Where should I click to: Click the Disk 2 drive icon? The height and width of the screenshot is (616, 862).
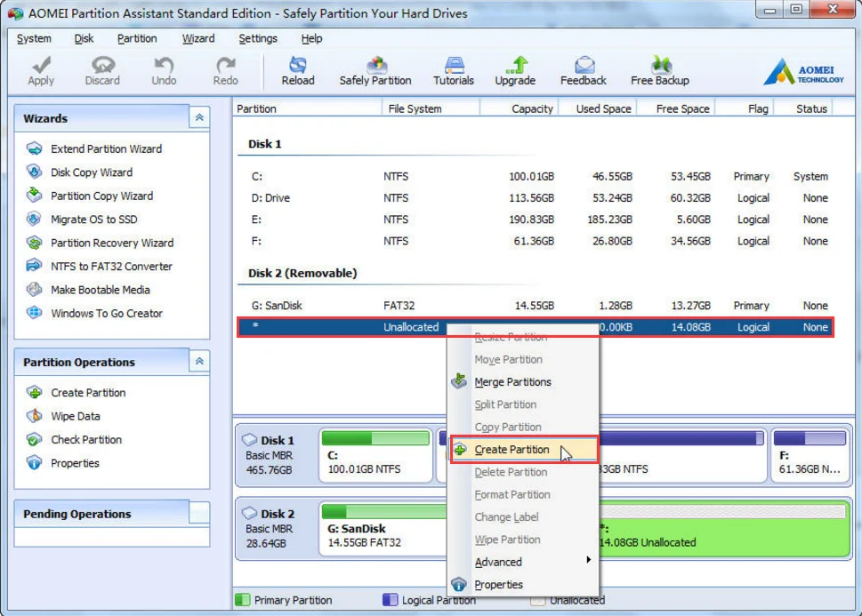(x=250, y=513)
